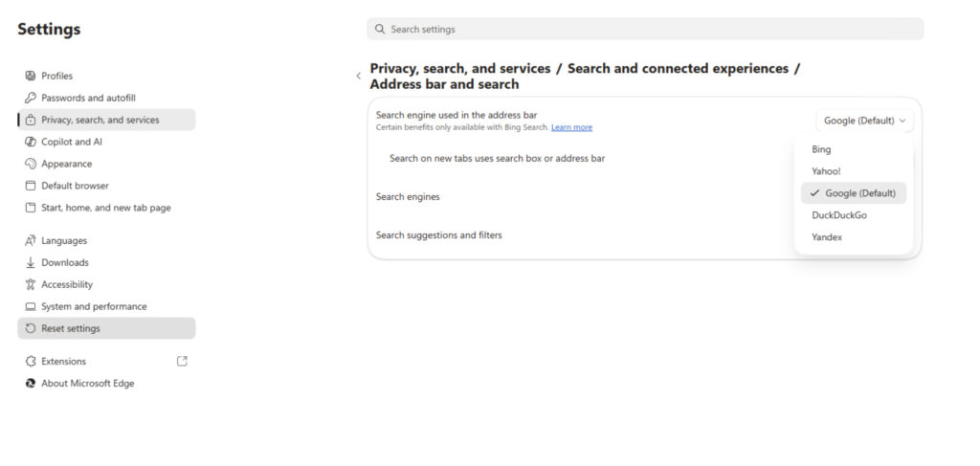Select Yahoo! from the search engine list
Image resolution: width=980 pixels, height=466 pixels.
tap(853, 171)
